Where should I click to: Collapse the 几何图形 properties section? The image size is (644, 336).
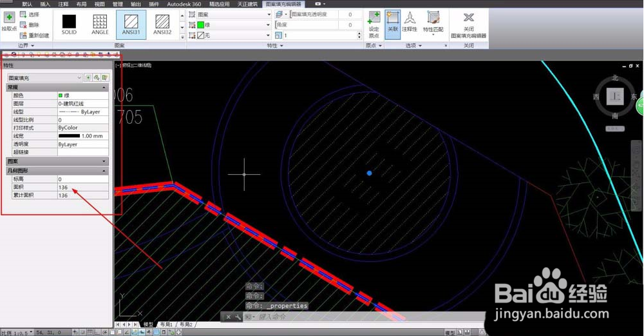pyautogui.click(x=57, y=170)
